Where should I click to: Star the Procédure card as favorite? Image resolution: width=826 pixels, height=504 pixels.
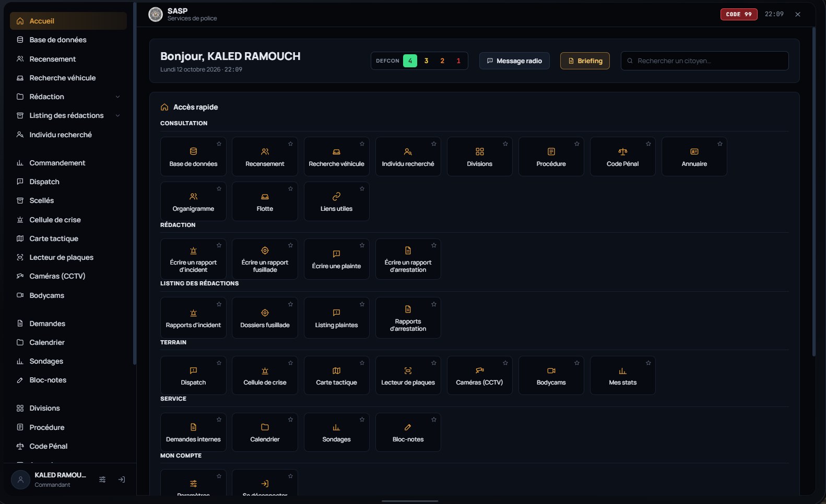(x=576, y=143)
